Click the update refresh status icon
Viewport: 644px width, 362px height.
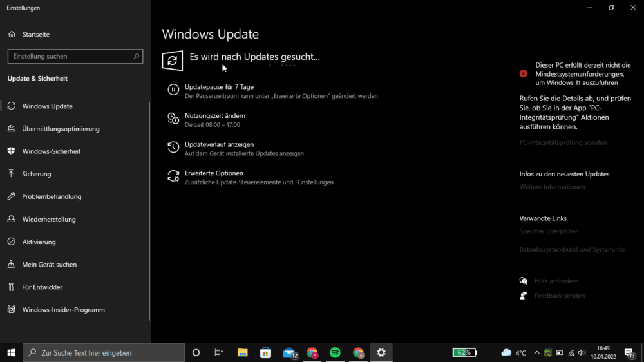point(173,61)
